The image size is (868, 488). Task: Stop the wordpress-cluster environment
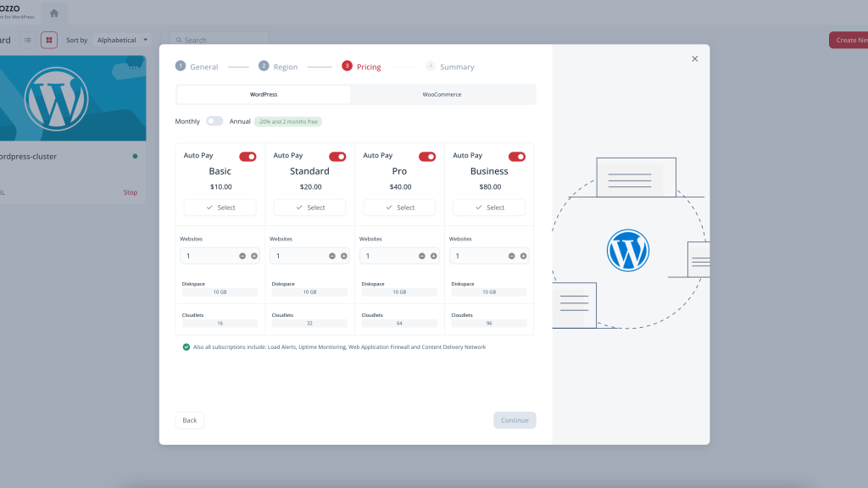coord(130,192)
